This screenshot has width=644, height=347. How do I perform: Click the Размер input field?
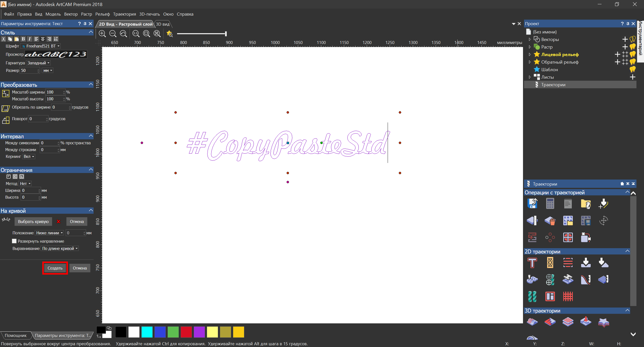tap(28, 70)
